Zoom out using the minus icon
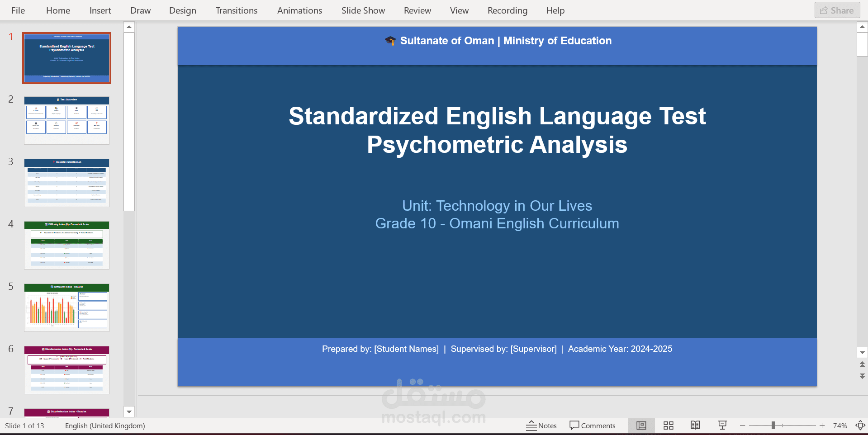Image resolution: width=868 pixels, height=435 pixels. [742, 425]
